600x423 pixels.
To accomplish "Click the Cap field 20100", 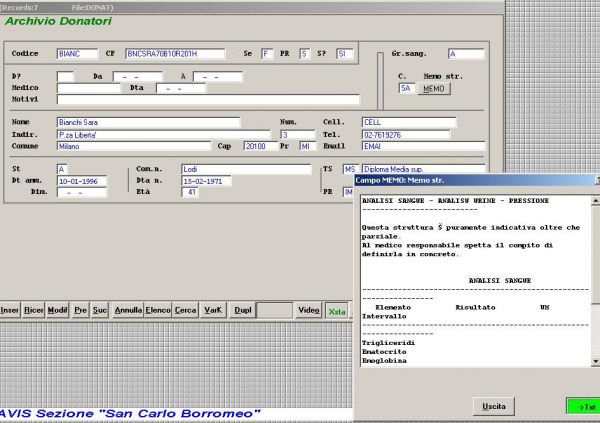I will point(261,146).
